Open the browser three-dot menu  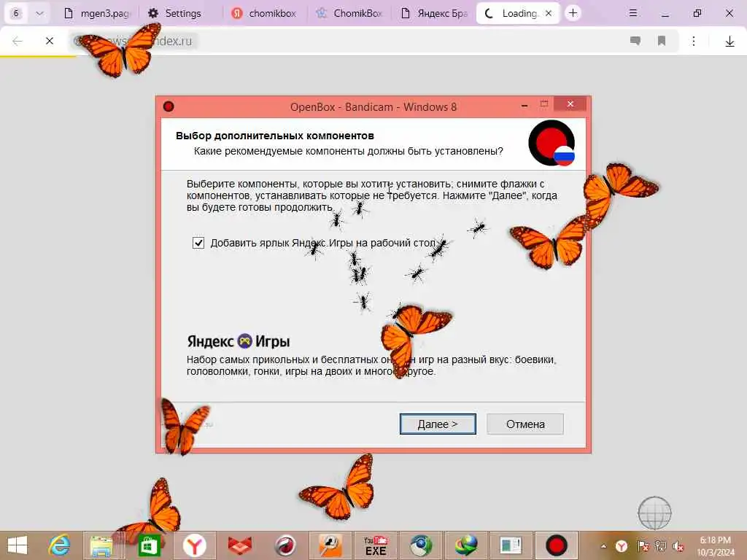694,42
